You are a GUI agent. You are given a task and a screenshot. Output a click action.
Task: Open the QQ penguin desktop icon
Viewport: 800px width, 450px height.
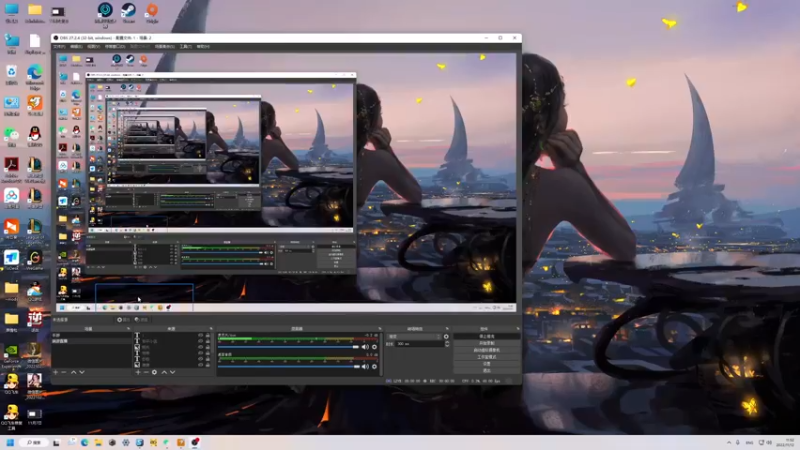click(35, 137)
